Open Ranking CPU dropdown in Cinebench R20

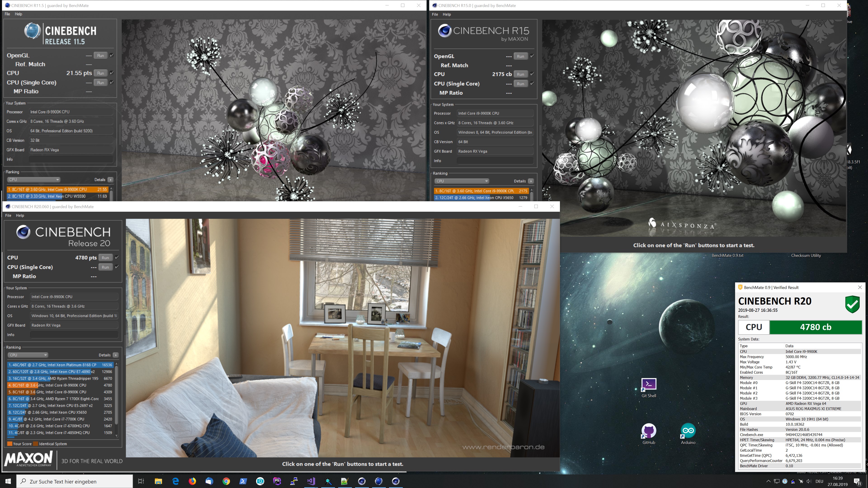pos(28,355)
